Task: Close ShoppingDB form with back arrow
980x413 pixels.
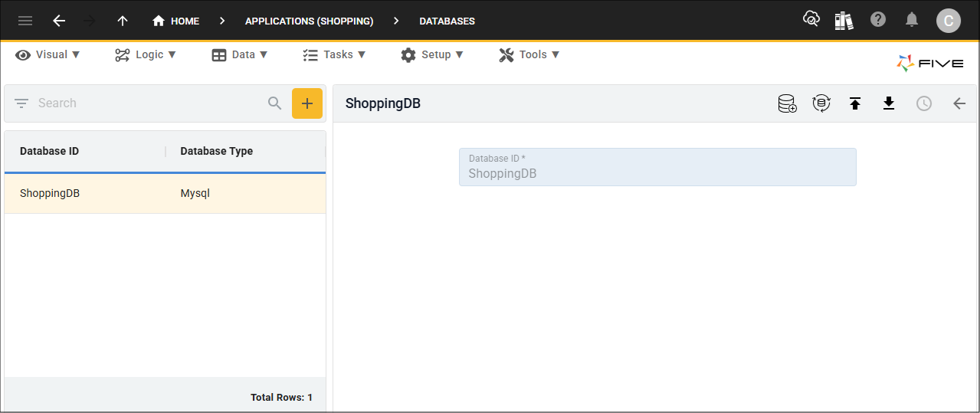Action: (x=959, y=103)
